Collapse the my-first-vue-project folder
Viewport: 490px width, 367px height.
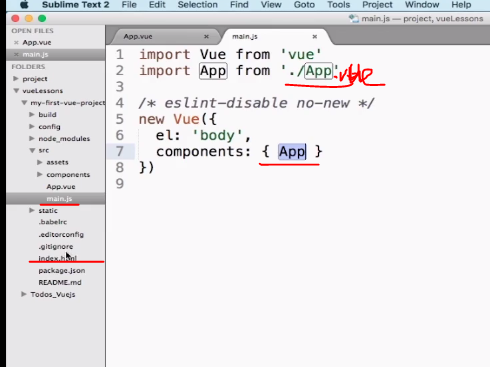(24, 103)
